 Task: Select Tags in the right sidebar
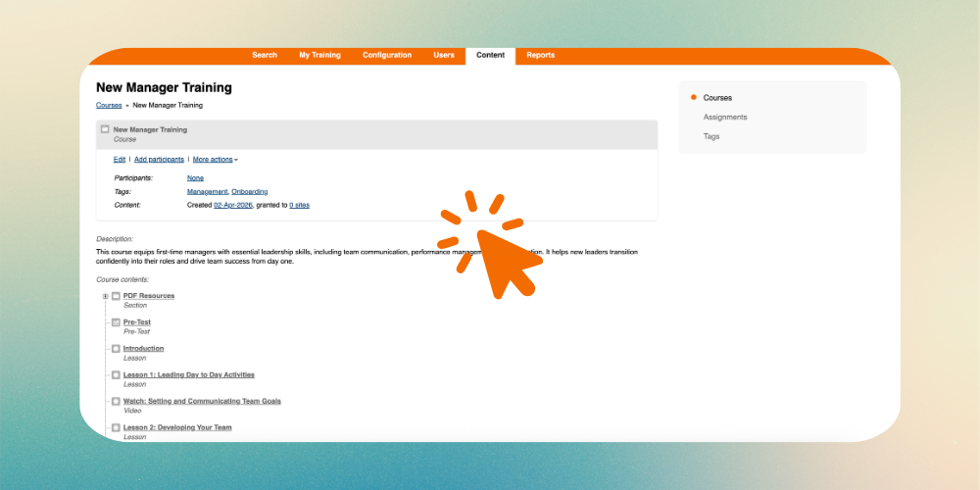coord(710,136)
